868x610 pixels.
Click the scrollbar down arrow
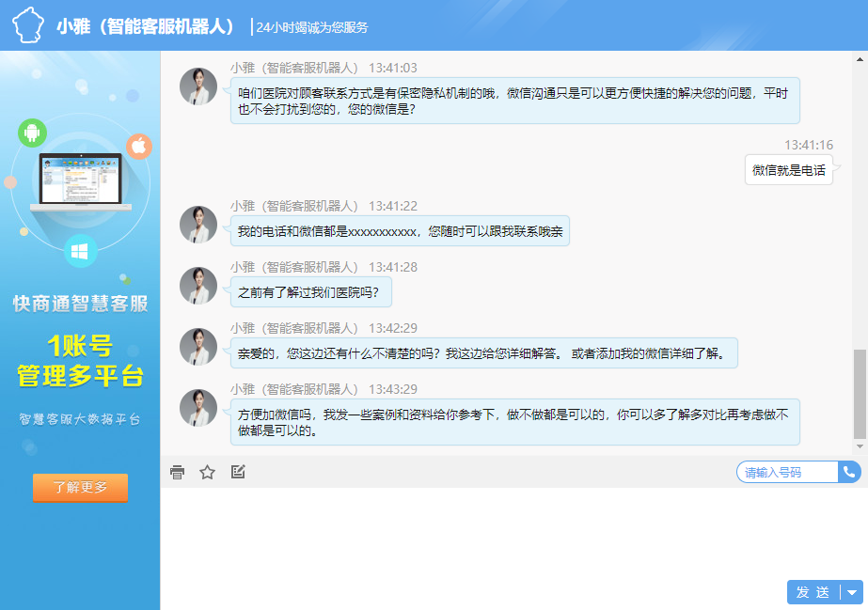860,446
